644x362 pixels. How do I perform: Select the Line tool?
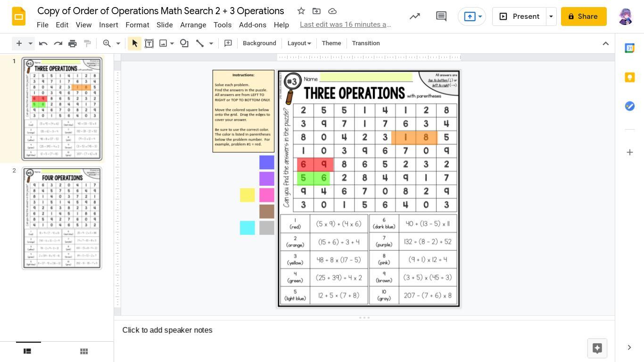click(x=200, y=43)
